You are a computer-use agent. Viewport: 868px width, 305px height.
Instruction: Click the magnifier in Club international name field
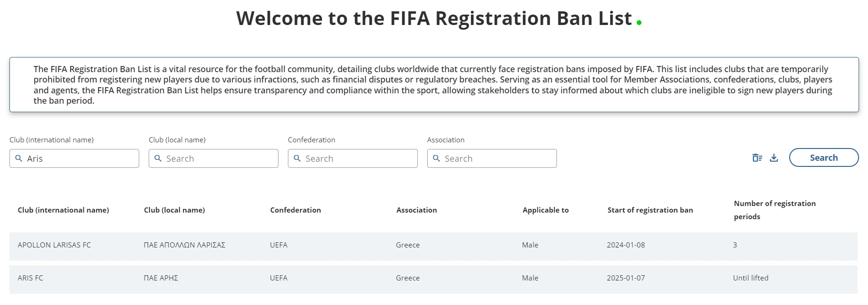pos(19,158)
